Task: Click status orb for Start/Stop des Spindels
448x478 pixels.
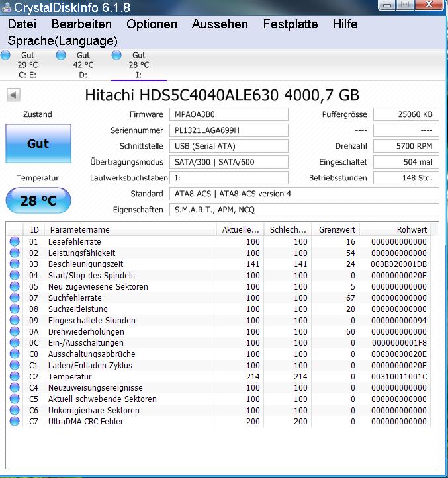Action: (15, 275)
